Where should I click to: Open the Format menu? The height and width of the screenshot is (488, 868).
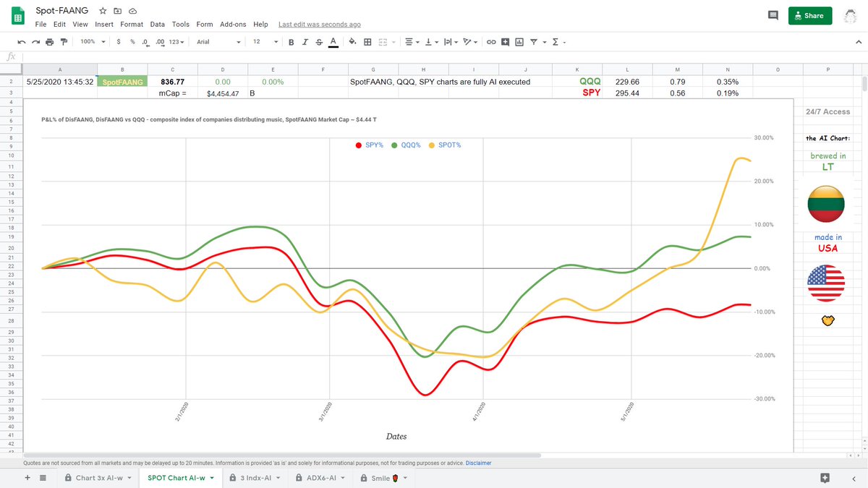pyautogui.click(x=132, y=25)
